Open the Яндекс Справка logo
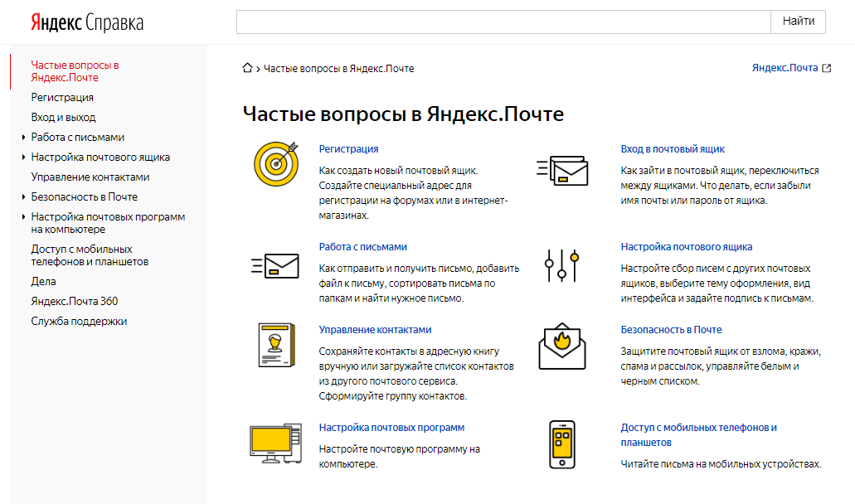The image size is (855, 504). tap(87, 22)
